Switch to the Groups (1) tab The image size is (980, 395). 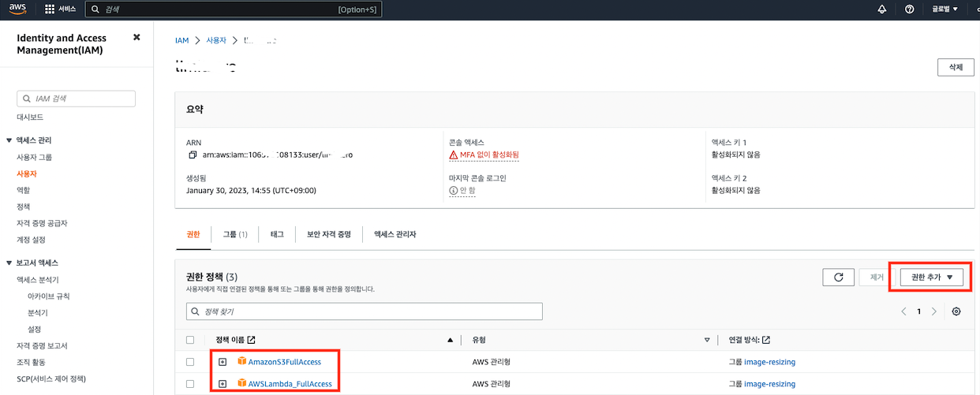coord(235,234)
